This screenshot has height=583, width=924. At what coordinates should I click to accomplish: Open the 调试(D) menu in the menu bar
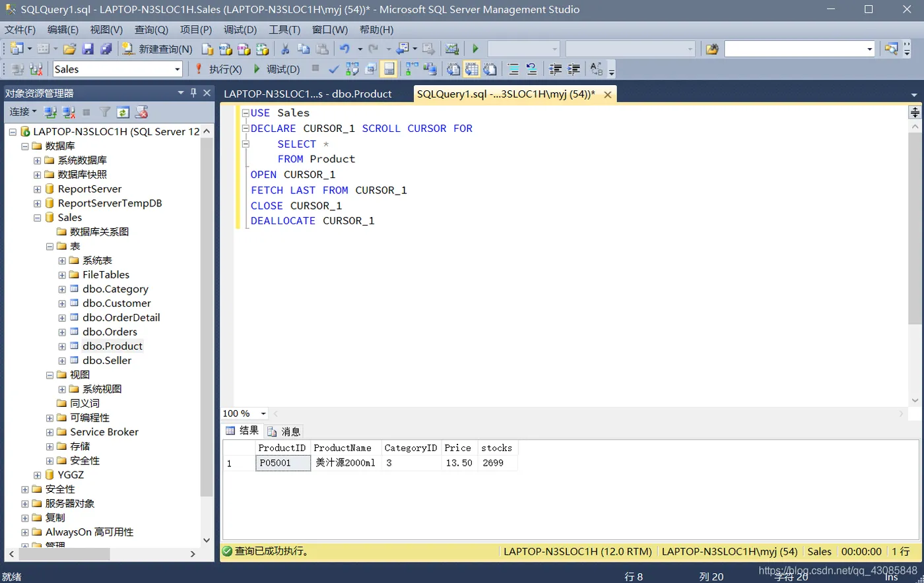click(240, 30)
